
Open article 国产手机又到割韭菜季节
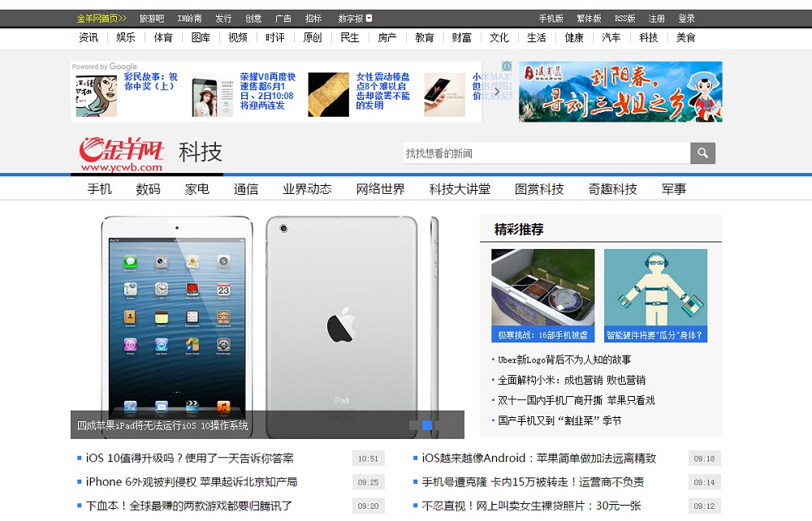tap(559, 420)
